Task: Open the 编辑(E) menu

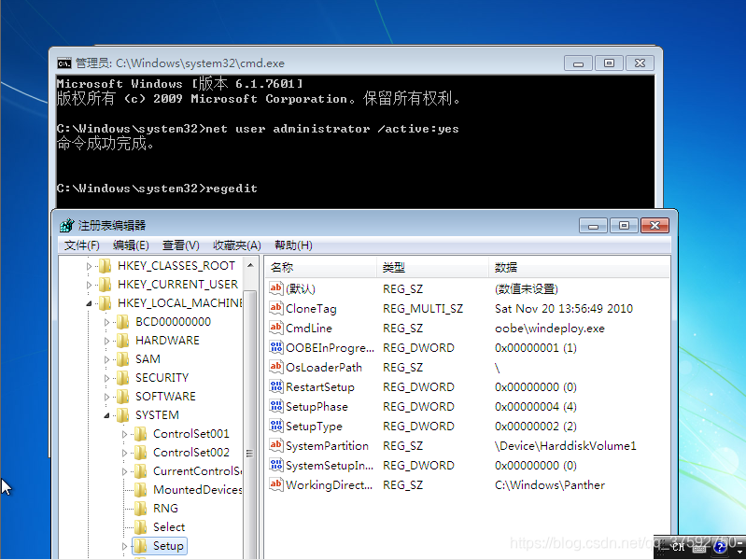Action: pyautogui.click(x=131, y=245)
